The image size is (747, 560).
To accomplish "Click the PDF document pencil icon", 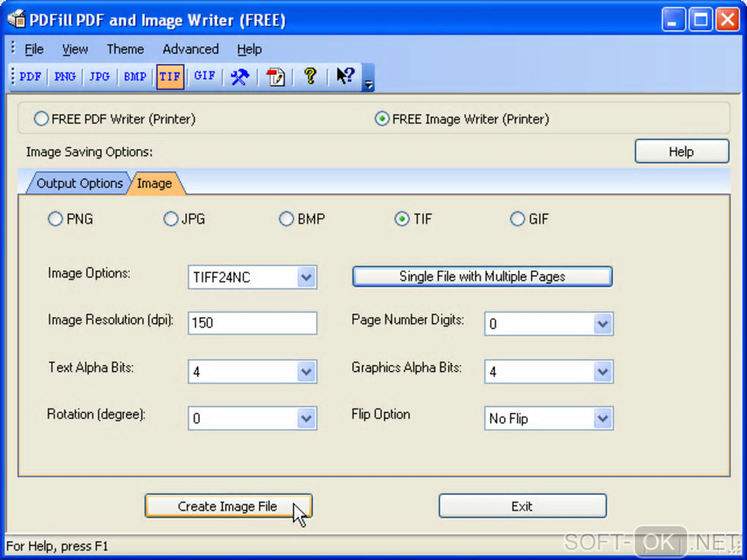I will (x=275, y=77).
